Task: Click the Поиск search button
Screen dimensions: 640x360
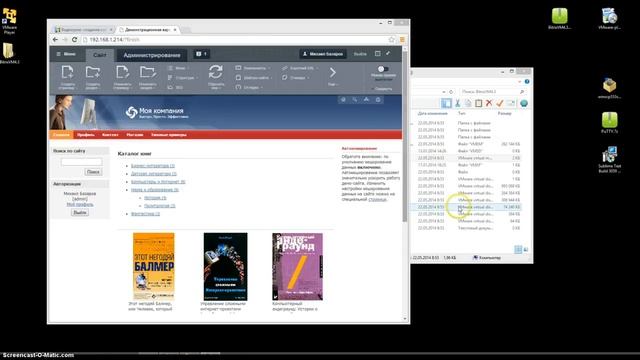Action: coord(93,172)
